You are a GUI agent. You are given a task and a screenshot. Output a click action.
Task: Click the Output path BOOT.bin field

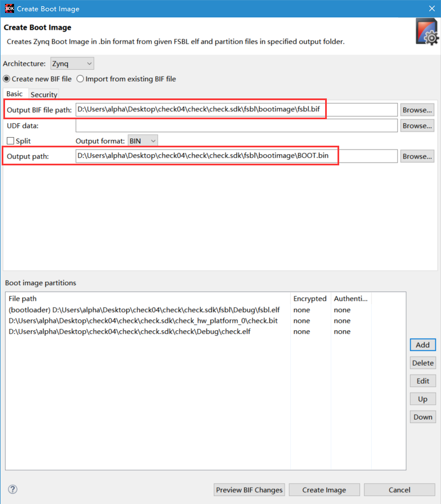click(237, 156)
